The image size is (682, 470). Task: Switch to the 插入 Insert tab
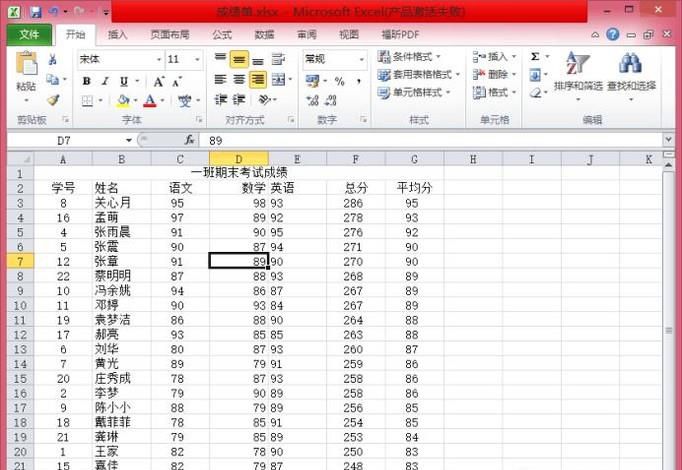118,35
